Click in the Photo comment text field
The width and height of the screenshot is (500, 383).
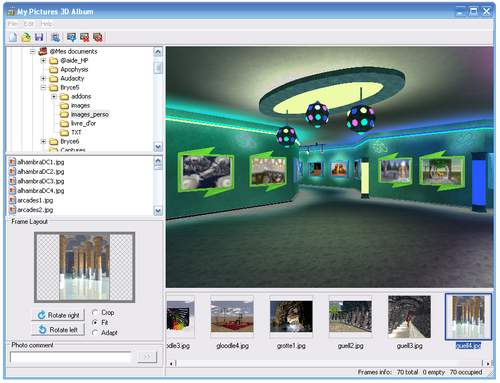tap(71, 357)
